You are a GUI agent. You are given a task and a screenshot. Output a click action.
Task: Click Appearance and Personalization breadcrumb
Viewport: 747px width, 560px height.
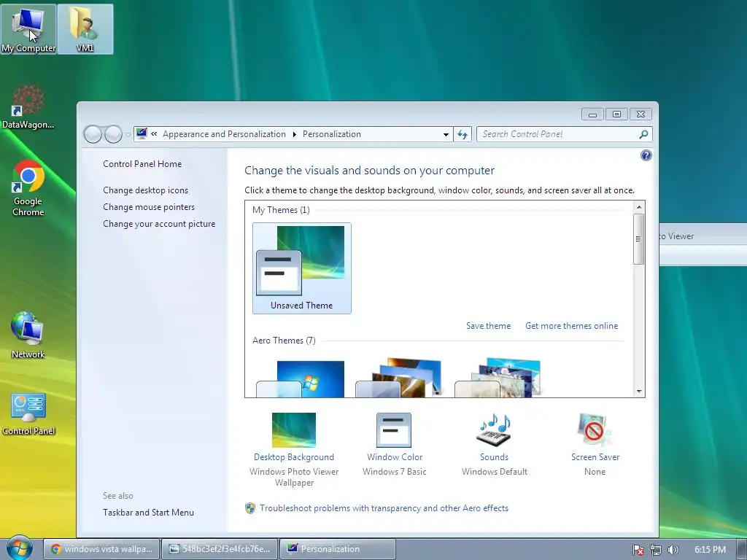pos(224,134)
